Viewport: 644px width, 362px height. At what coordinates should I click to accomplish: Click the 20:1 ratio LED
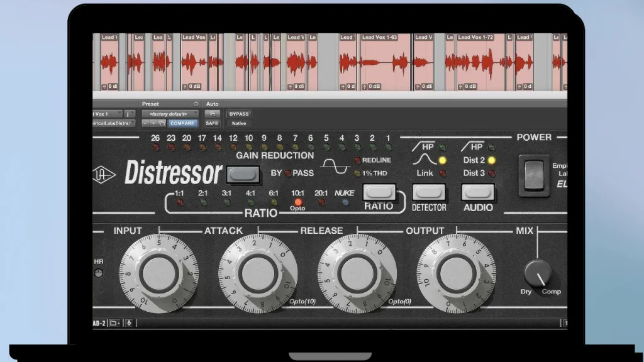[x=321, y=202]
